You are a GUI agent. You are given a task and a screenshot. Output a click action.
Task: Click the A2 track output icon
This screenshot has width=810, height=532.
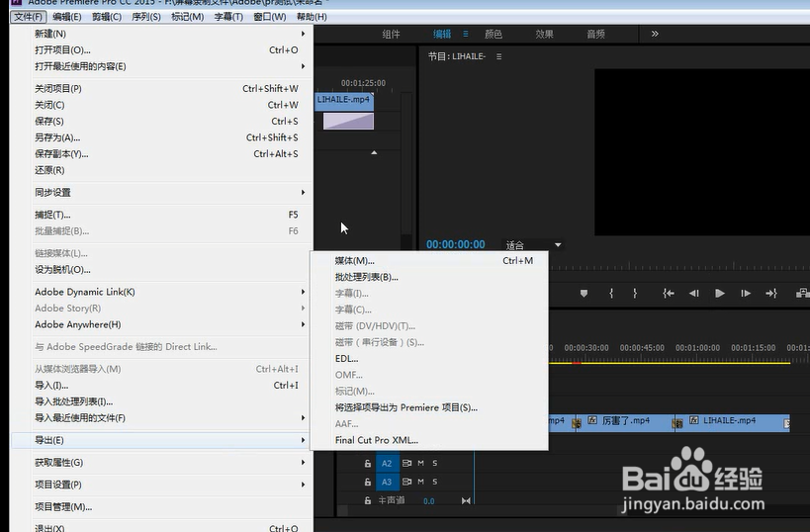coord(407,464)
